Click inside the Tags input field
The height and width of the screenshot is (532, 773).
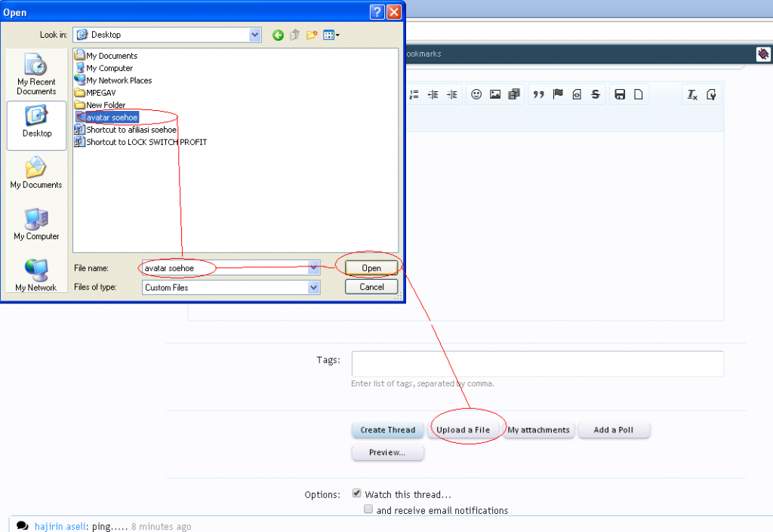pyautogui.click(x=537, y=364)
